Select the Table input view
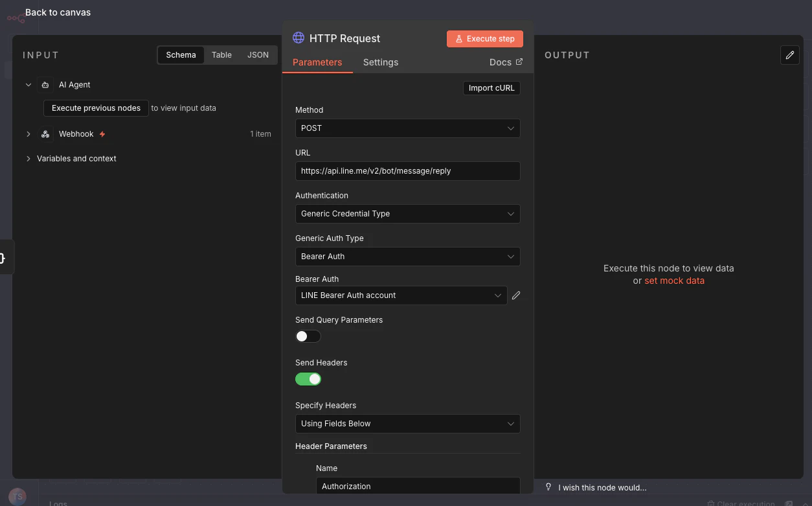Screen dimensions: 812x506 point(221,55)
